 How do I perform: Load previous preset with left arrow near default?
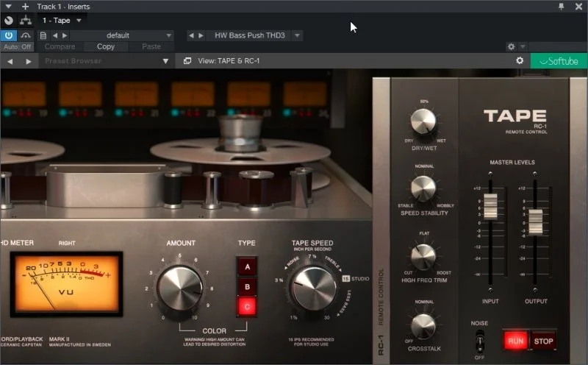(55, 35)
